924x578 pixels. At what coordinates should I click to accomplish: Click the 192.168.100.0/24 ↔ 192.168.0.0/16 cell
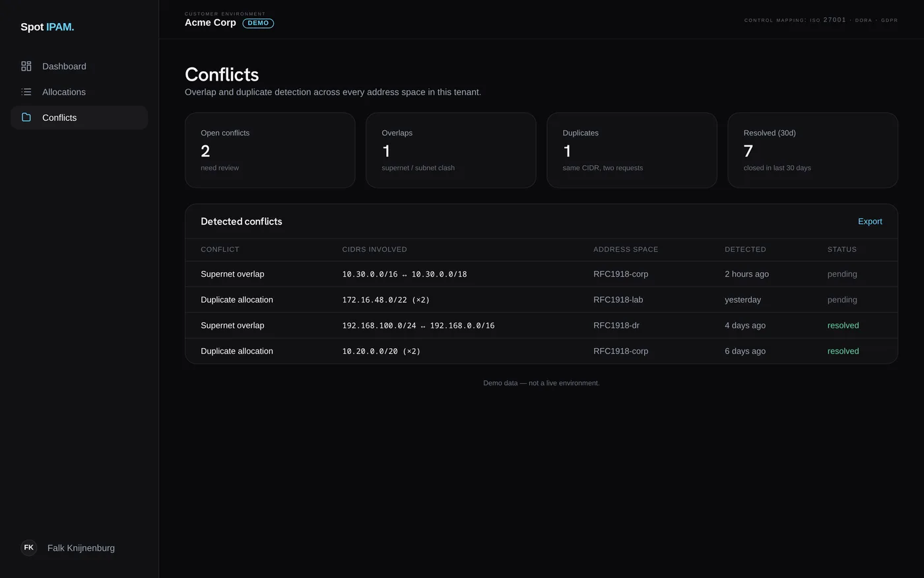(x=418, y=326)
